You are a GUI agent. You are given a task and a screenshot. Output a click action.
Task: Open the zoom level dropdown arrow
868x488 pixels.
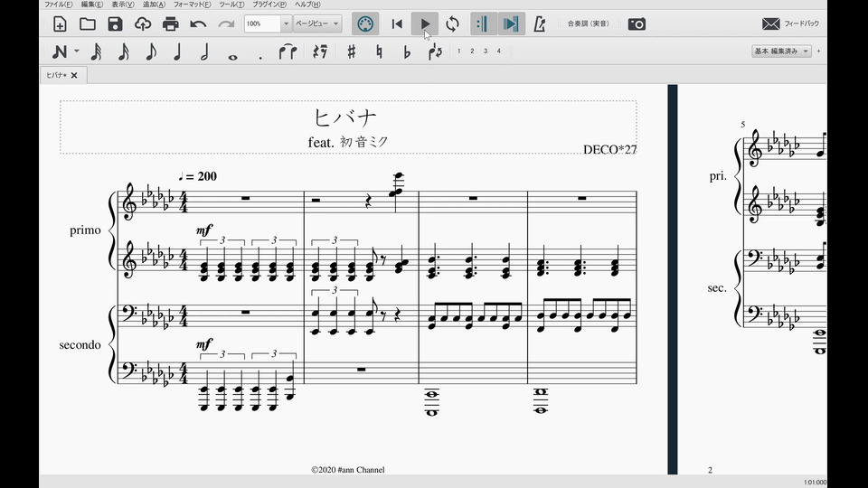(286, 23)
